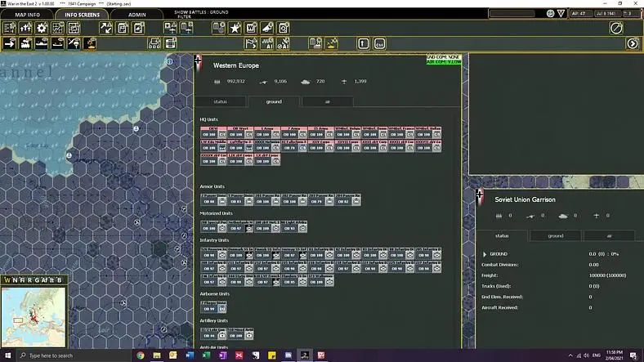Open air tab in Soviet Union Garrison panel
This screenshot has width=644, height=362.
[x=609, y=235]
